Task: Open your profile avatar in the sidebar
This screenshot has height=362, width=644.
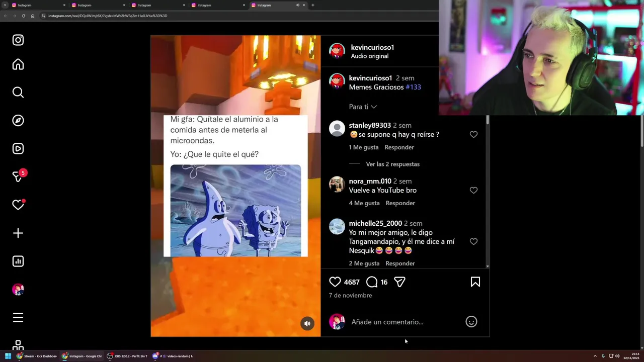Action: pyautogui.click(x=18, y=290)
